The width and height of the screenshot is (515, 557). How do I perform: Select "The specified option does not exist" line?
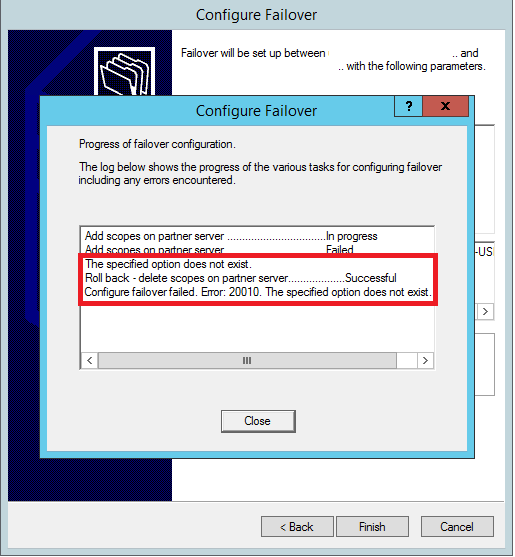point(168,264)
